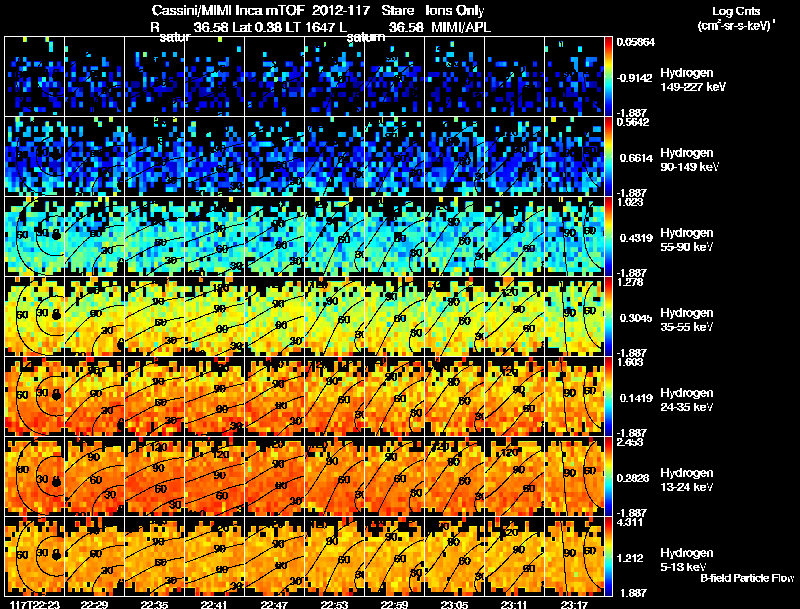Click the 23:17 time label
This screenshot has height=609, width=800.
coord(574,604)
